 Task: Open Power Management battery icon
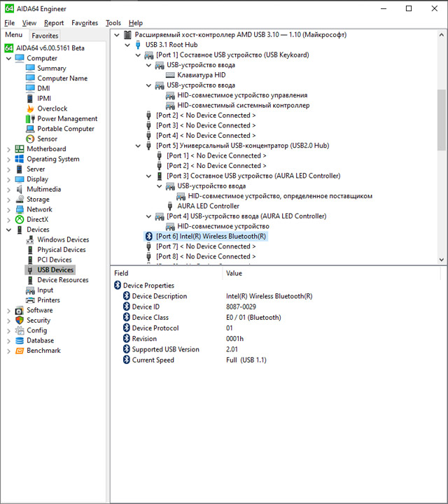click(30, 118)
